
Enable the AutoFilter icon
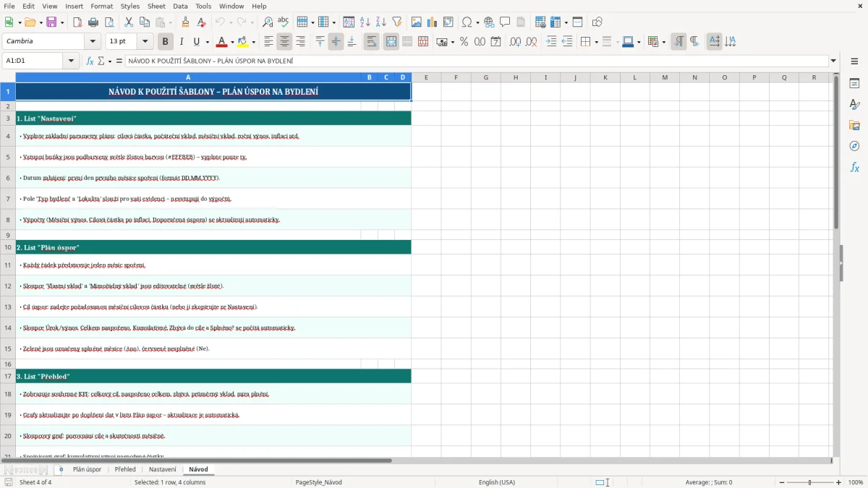pos(397,22)
